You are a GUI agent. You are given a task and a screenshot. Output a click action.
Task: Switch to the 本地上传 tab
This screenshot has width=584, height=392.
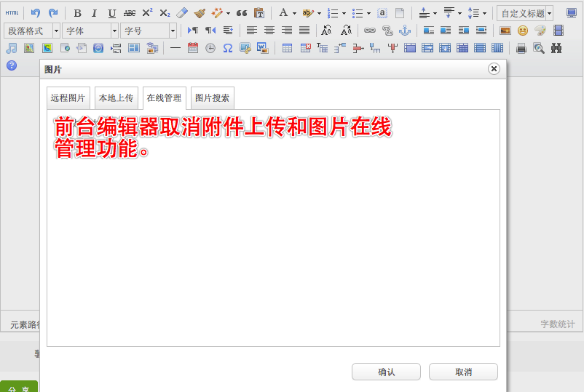click(x=117, y=98)
